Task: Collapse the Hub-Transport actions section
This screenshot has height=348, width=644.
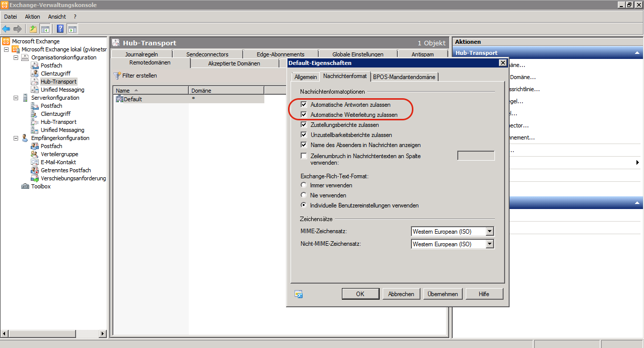Action: (x=637, y=53)
